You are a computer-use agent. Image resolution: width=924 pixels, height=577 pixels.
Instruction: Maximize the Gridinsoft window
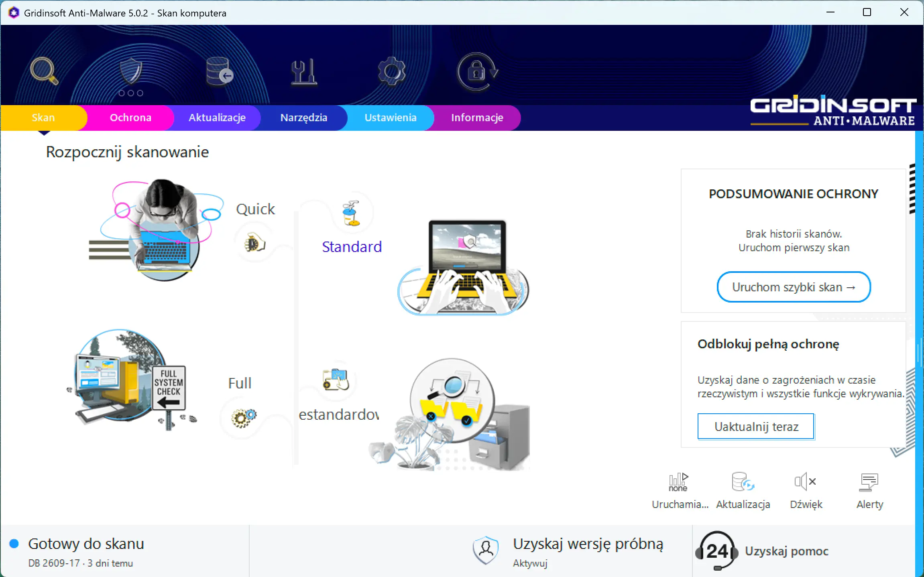click(x=867, y=12)
